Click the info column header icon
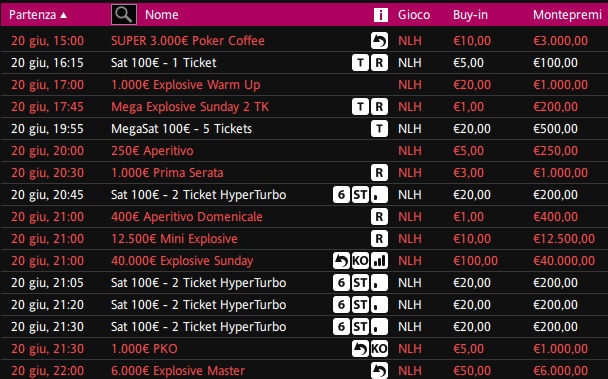Viewport: 608px width, 379px height. pyautogui.click(x=380, y=15)
